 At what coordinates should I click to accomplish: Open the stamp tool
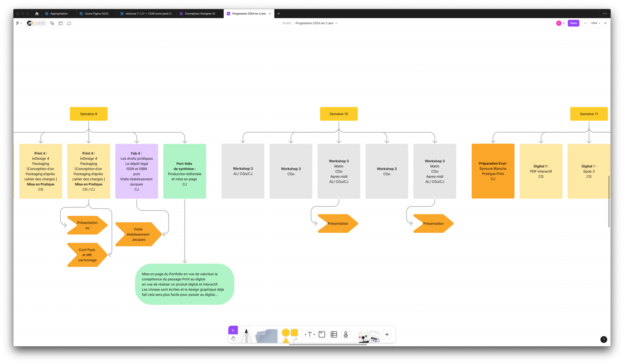(x=346, y=335)
